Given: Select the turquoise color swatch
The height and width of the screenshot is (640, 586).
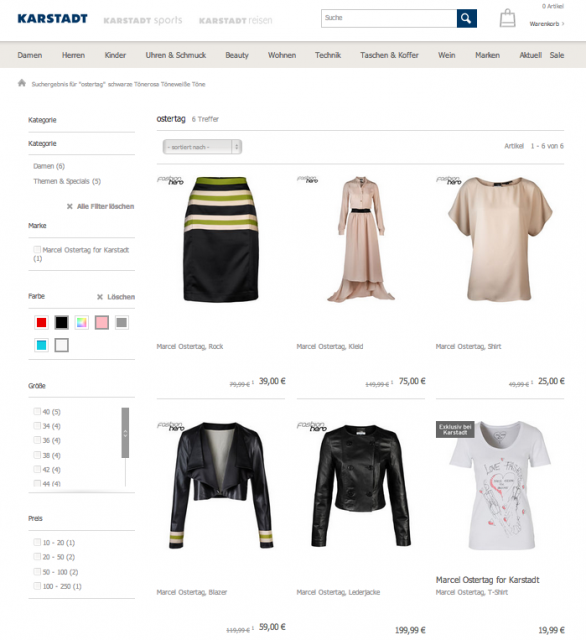Looking at the screenshot, I should (42, 345).
